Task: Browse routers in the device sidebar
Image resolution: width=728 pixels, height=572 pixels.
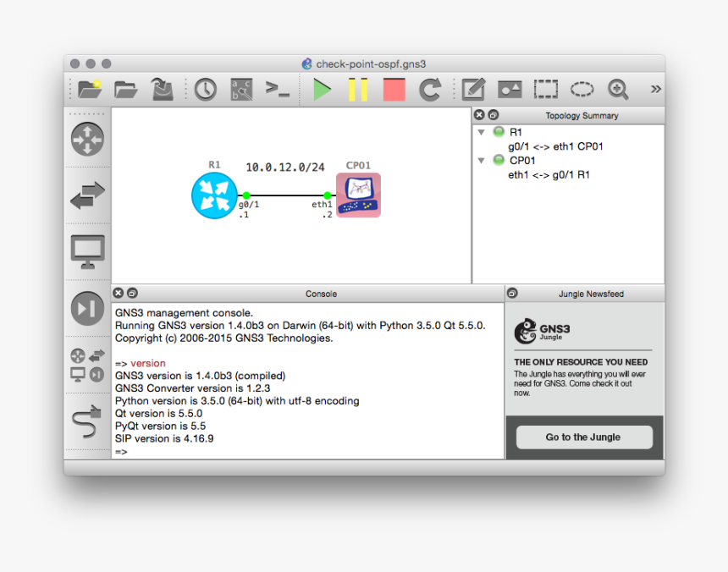Action: 88,139
